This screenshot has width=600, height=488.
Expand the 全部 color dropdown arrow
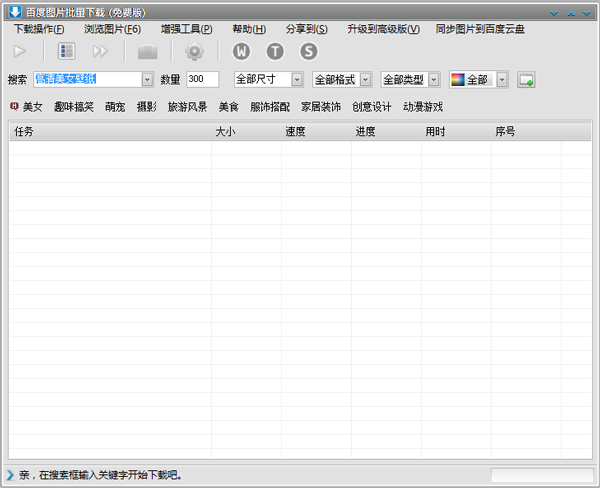tap(502, 80)
